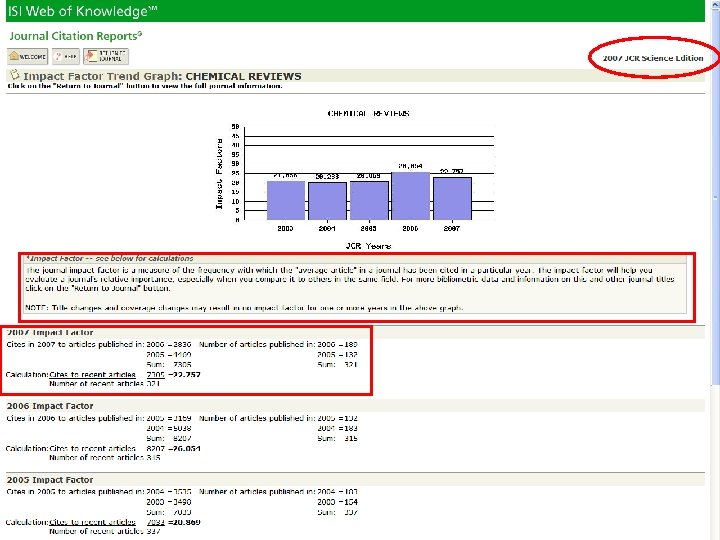The width and height of the screenshot is (720, 540).
Task: Click the tallest 2006 bar in the chart
Action: (411, 196)
